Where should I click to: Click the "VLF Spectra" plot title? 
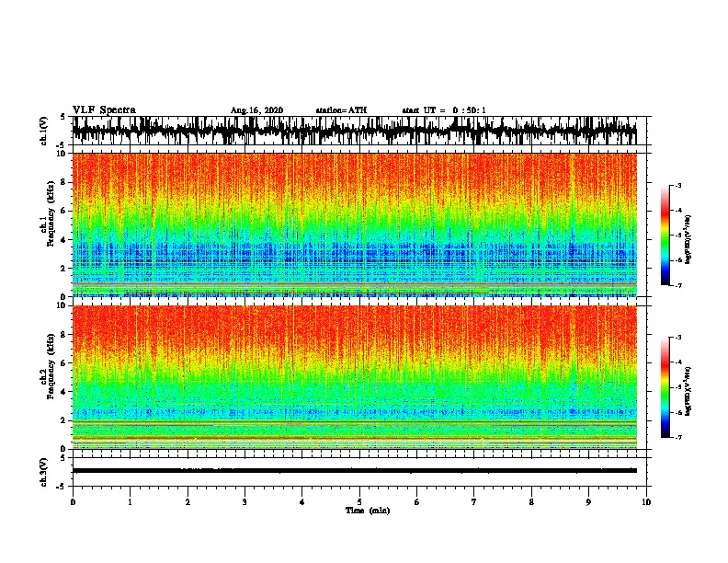104,110
